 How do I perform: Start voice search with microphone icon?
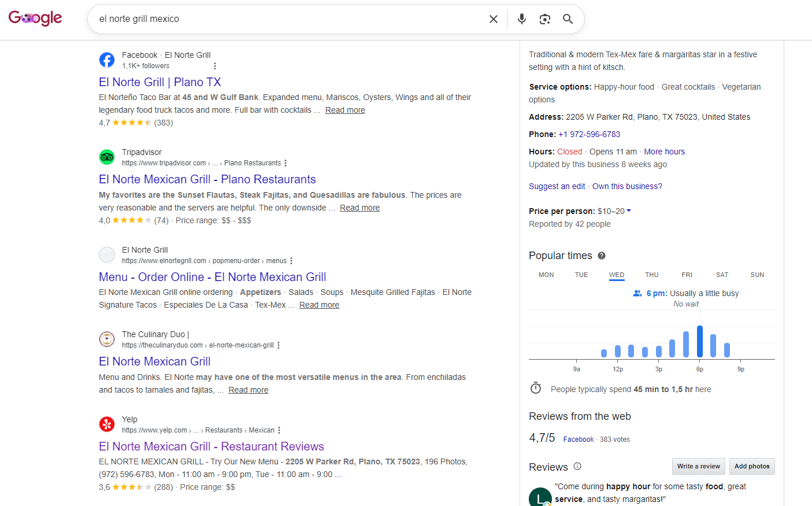click(x=522, y=19)
